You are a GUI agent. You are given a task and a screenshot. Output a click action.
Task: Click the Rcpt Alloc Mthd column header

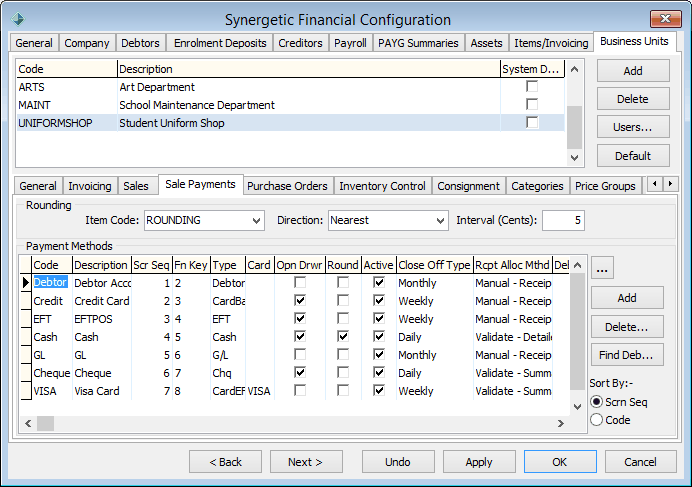(x=512, y=265)
